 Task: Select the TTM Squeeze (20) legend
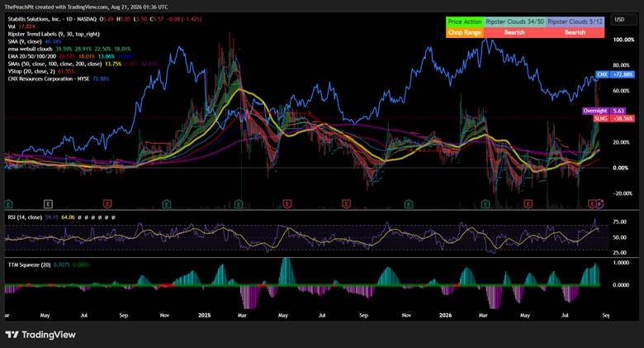[29, 265]
